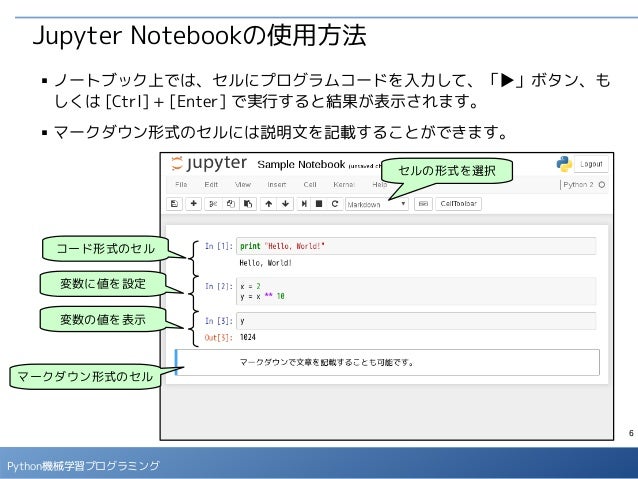Screen dimensions: 638x479
Task: Click the In [3] cell containing y
Action: (416, 321)
